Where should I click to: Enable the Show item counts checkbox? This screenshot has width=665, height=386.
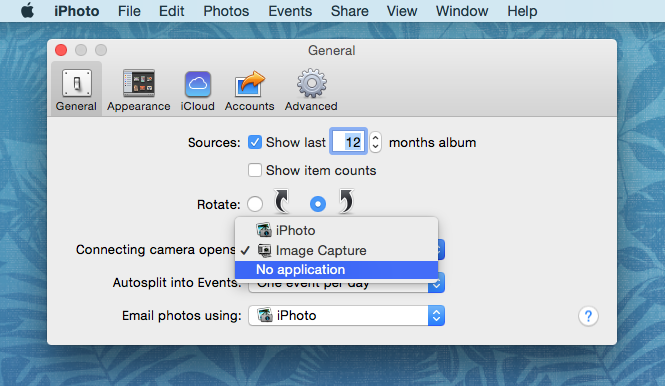pyautogui.click(x=255, y=170)
